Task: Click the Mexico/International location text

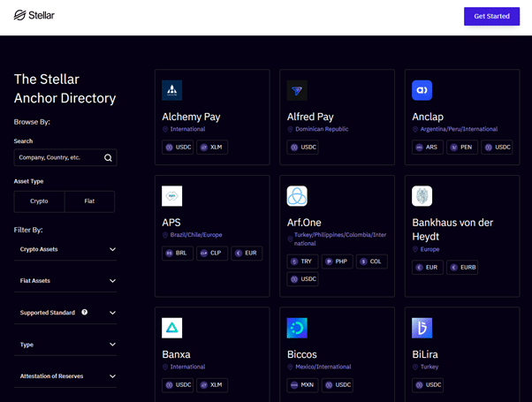Action: tap(323, 367)
